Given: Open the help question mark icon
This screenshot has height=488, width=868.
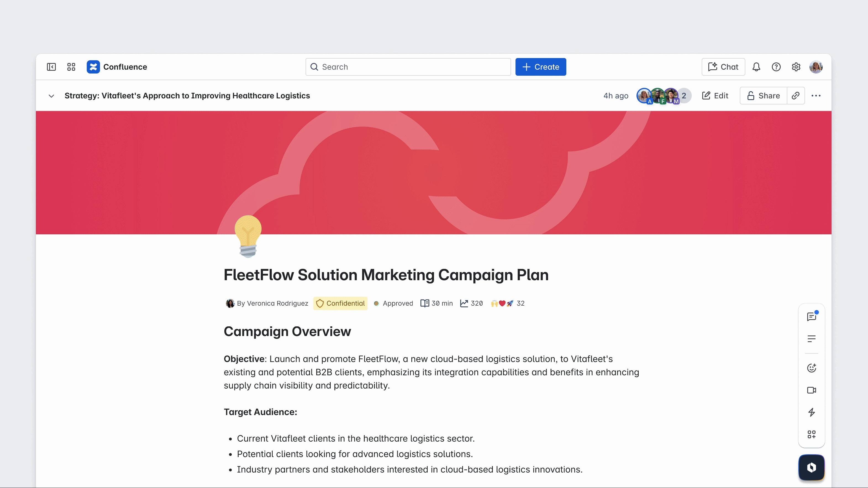Looking at the screenshot, I should pos(776,67).
